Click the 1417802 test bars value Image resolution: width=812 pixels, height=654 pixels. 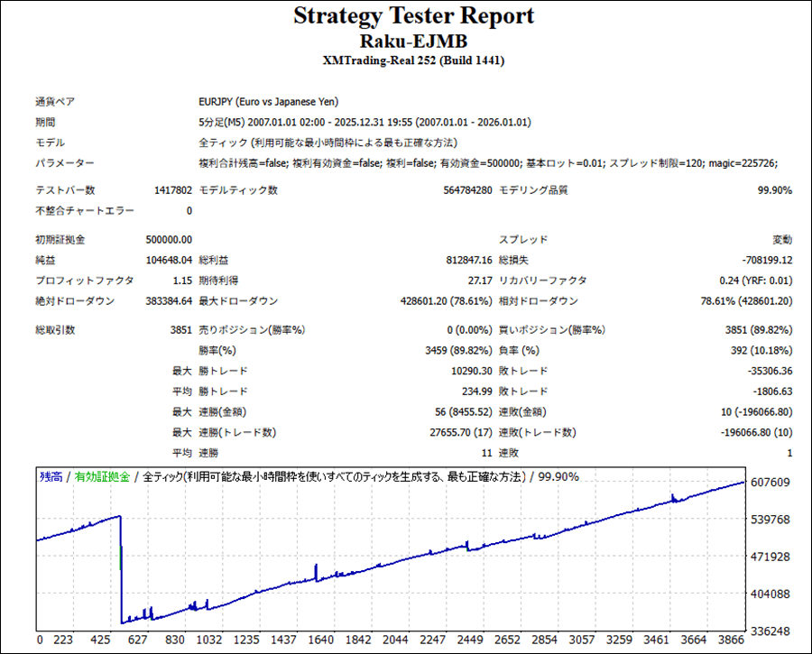click(x=173, y=190)
